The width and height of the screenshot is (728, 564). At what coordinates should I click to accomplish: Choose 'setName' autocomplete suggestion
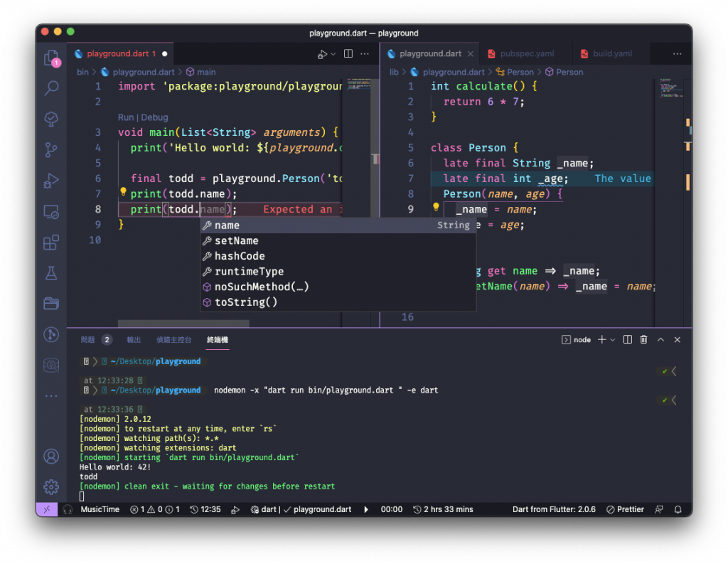[338, 240]
